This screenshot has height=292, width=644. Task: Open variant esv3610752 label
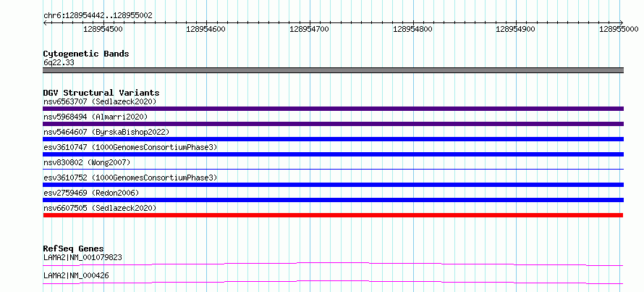[x=130, y=178]
